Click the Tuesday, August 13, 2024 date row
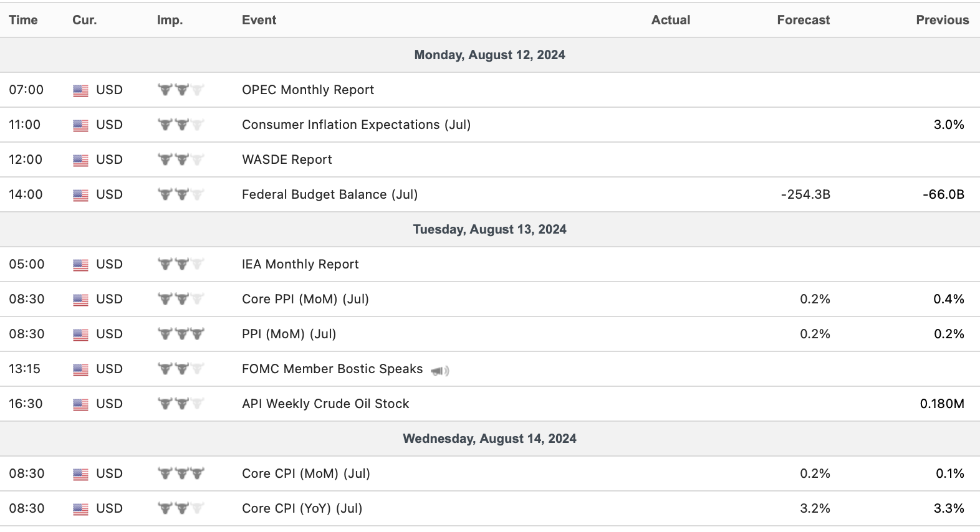Screen dimensions: 980x532 (x=489, y=229)
